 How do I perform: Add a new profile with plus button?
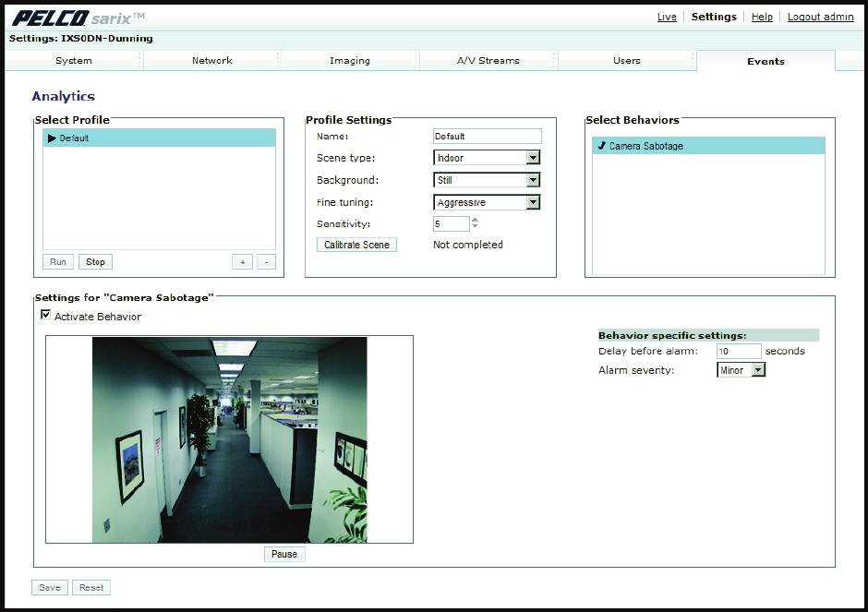coord(243,262)
